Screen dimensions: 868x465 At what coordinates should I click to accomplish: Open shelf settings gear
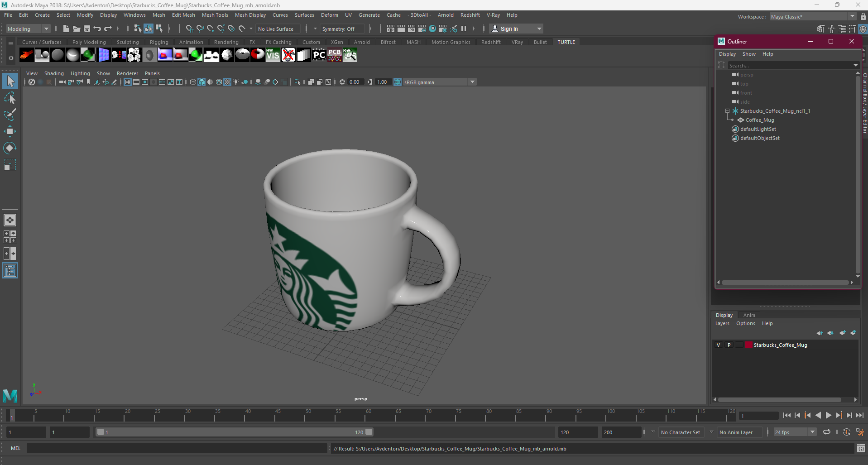point(11,58)
